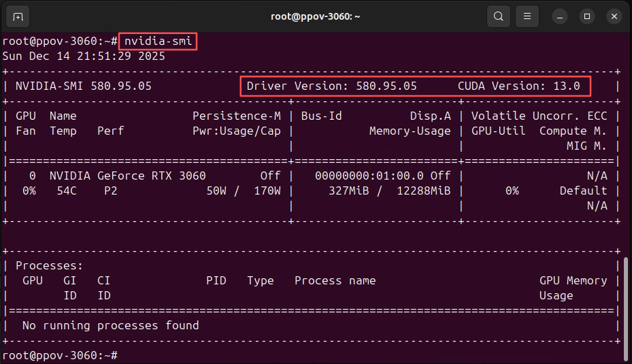Click the Memory-Usage header

[x=410, y=131]
